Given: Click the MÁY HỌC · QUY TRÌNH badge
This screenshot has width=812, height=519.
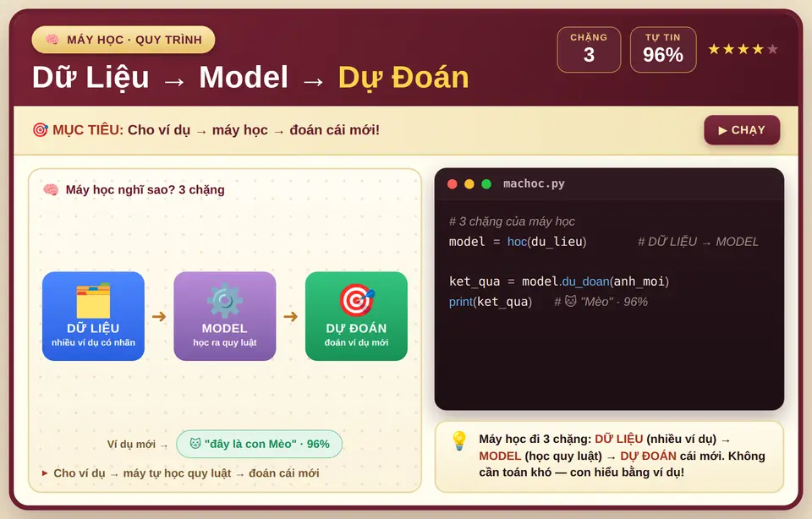Looking at the screenshot, I should click(123, 40).
